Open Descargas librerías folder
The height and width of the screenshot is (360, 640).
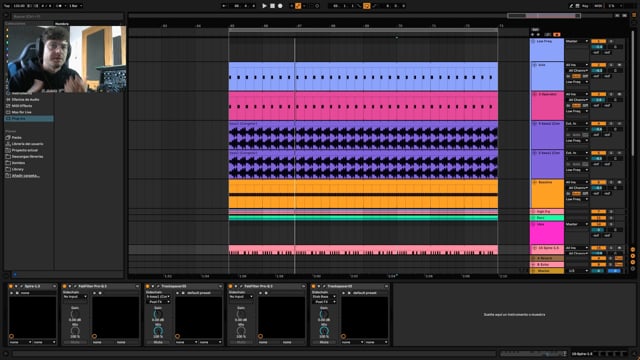pos(27,156)
